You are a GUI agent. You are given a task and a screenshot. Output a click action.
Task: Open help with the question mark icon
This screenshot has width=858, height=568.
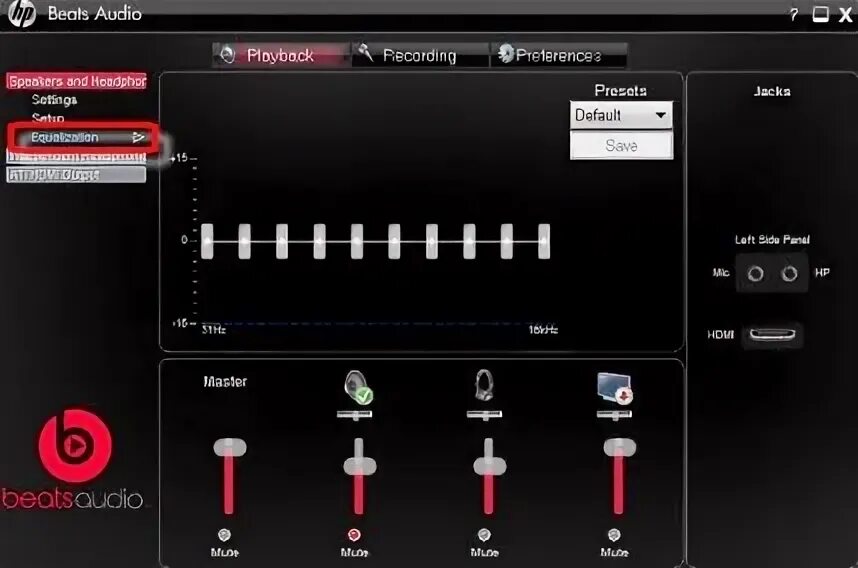click(x=793, y=15)
